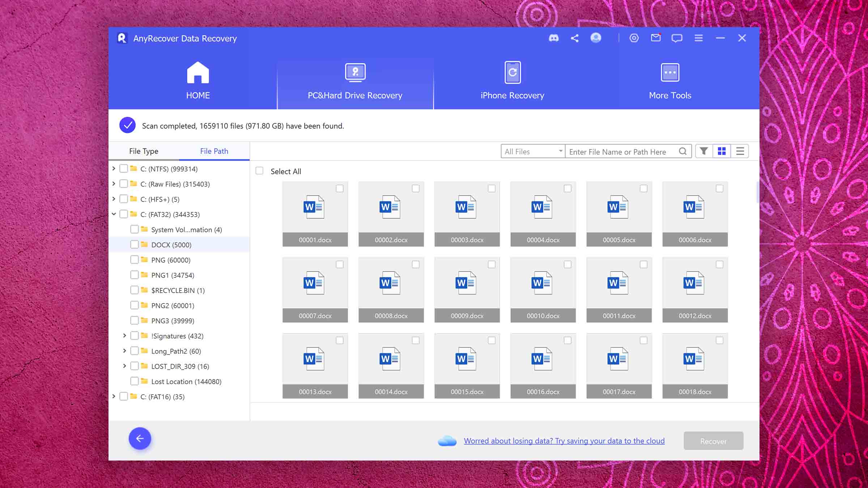The image size is (868, 488).
Task: Select the 00007.docx thumbnail
Action: click(315, 290)
